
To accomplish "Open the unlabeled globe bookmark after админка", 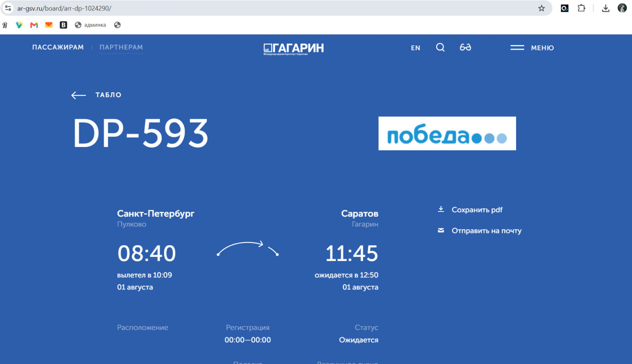I will click(x=118, y=25).
